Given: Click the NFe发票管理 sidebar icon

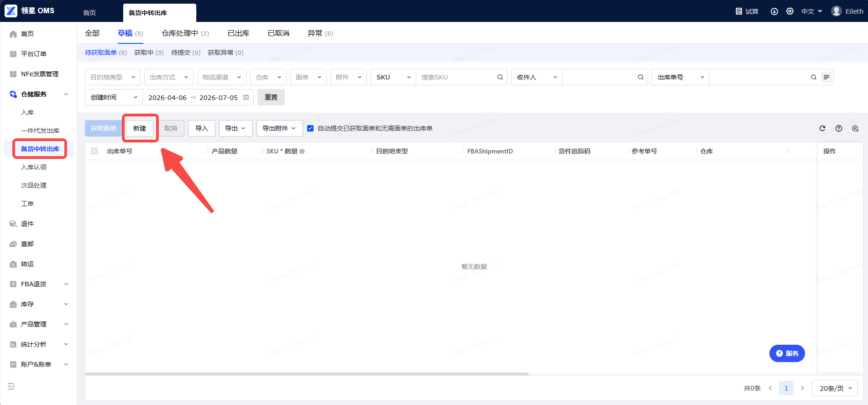Looking at the screenshot, I should [x=13, y=74].
